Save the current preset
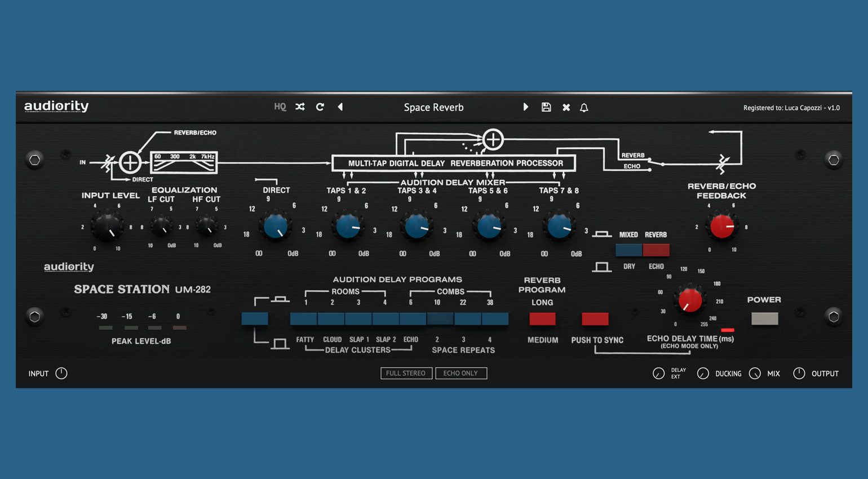Image resolution: width=868 pixels, height=479 pixels. coord(546,107)
